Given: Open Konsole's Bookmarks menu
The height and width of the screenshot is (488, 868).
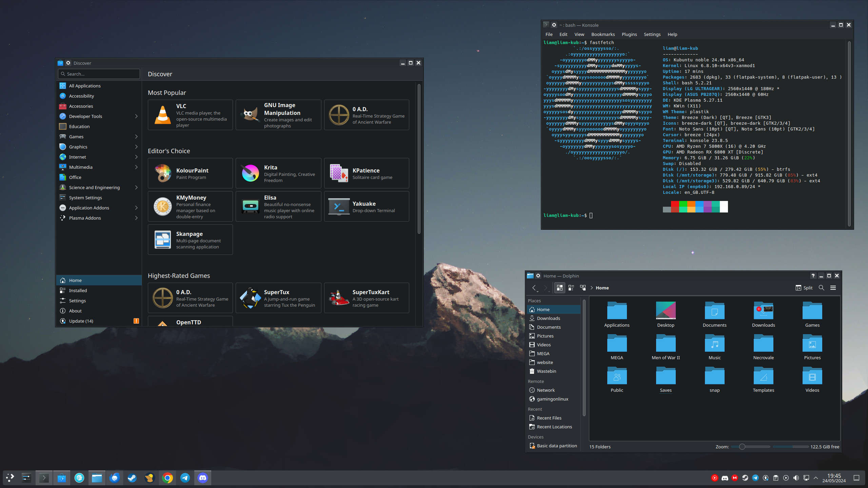Looking at the screenshot, I should point(603,34).
